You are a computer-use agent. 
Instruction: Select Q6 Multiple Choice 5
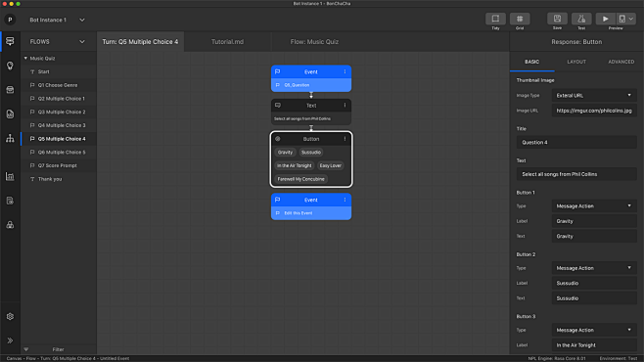point(59,153)
